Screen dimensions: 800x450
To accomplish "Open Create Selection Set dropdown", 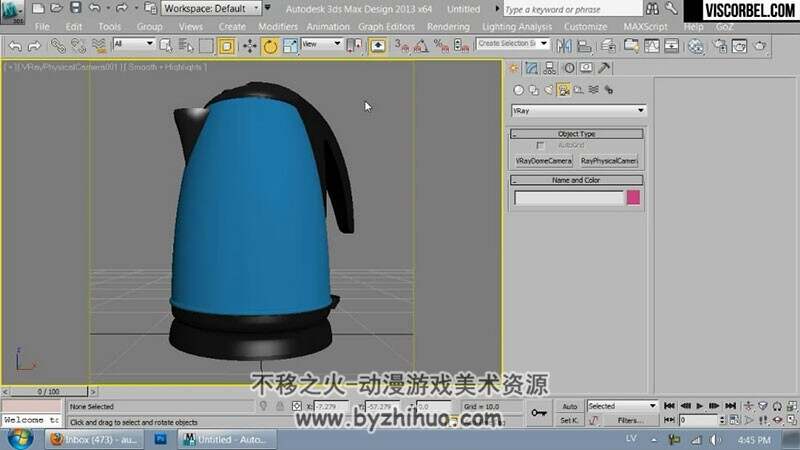I will [x=513, y=44].
